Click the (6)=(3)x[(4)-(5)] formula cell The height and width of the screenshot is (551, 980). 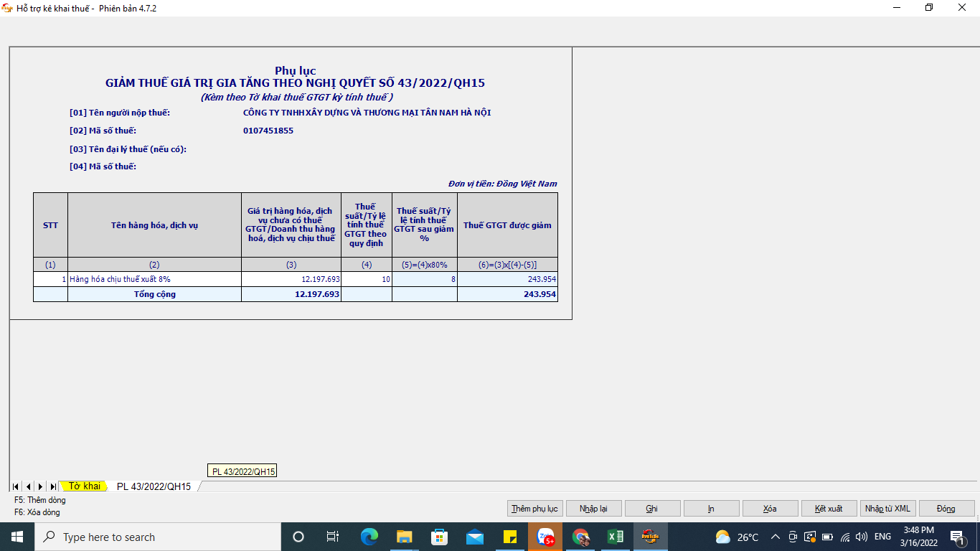[x=507, y=265]
